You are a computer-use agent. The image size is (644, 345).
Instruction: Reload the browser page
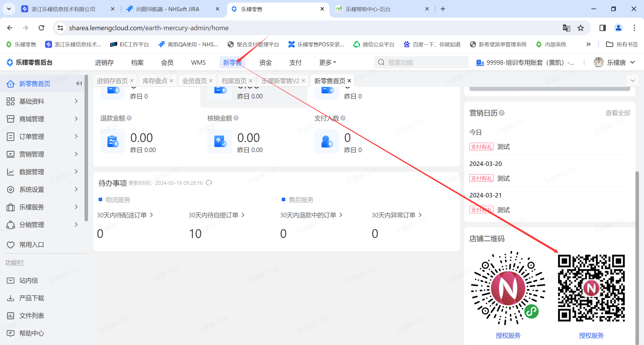click(x=42, y=28)
